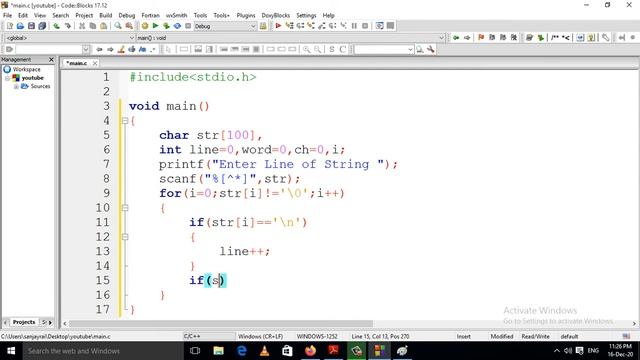Paste from the clipboard icon
640x360 pixels.
point(104,26)
